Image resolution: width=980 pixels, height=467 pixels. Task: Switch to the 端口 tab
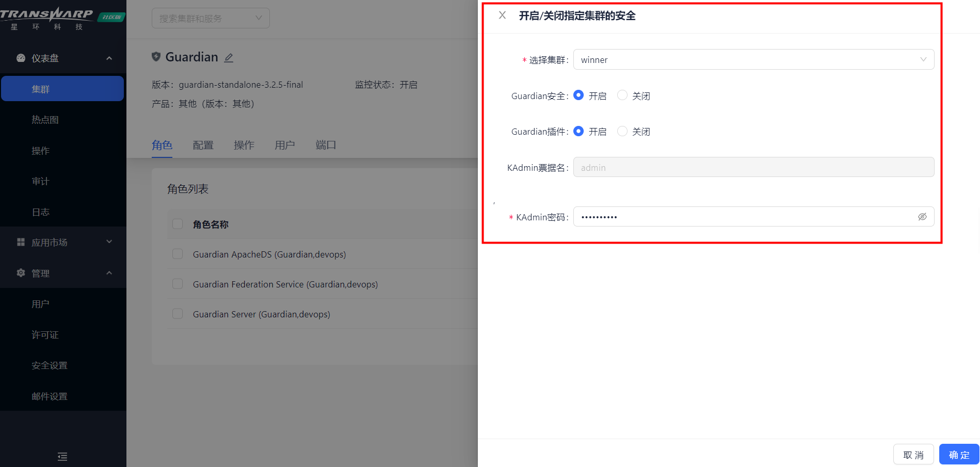[326, 145]
